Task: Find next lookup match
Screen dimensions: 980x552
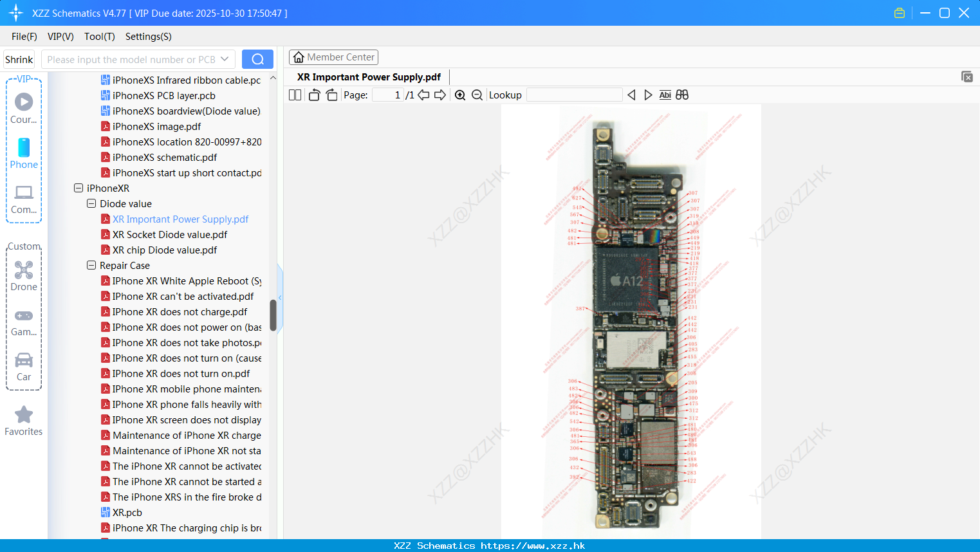Action: 648,95
